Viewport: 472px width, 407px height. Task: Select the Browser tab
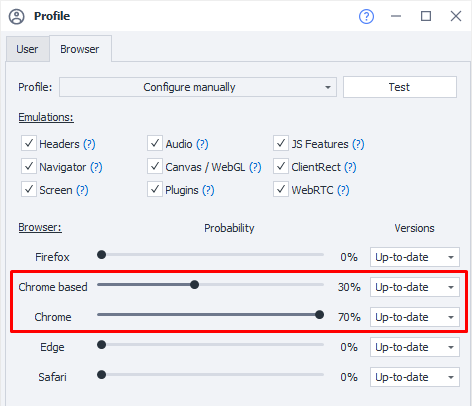pos(80,49)
